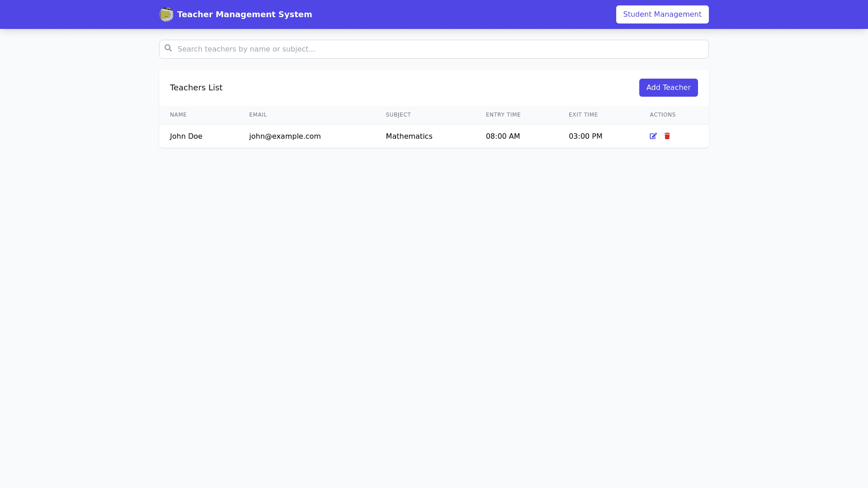Select the John Doe name cell
This screenshot has height=488, width=868.
pos(186,136)
